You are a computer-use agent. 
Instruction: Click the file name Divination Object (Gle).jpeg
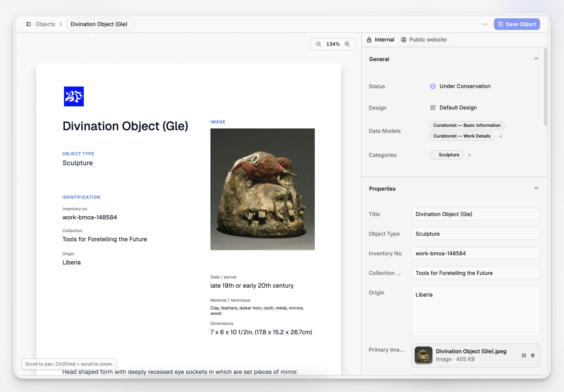tap(471, 351)
